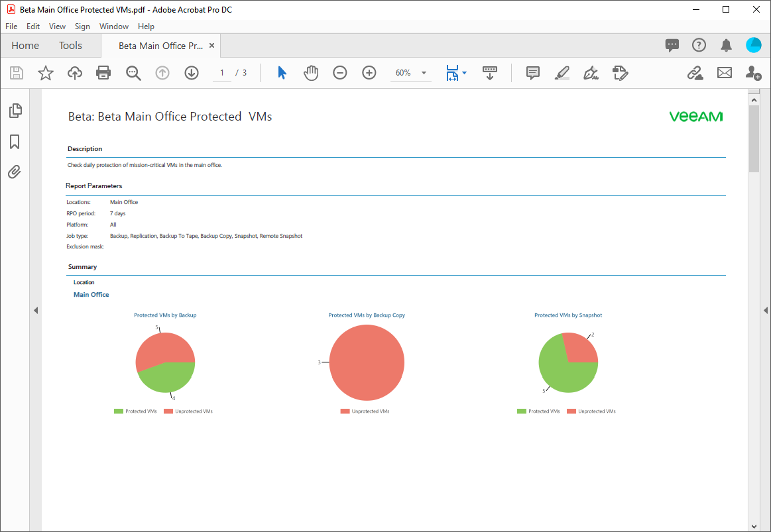The image size is (771, 532).
Task: Open the Sign document pen tool
Action: point(591,73)
